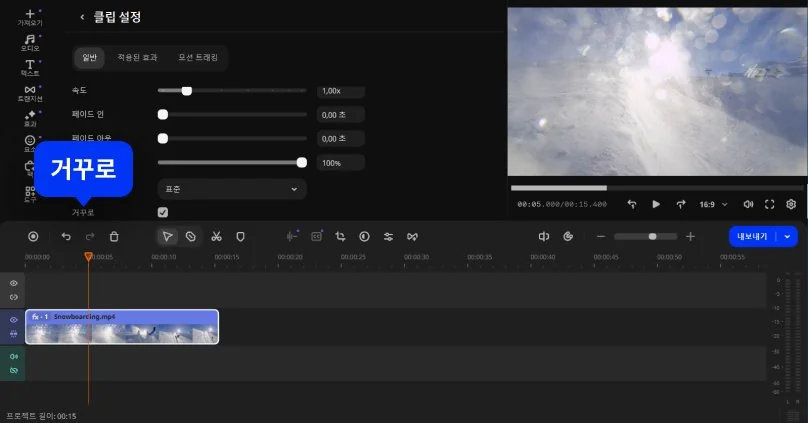
Task: Mute the audio track speaker icon
Action: 14,356
